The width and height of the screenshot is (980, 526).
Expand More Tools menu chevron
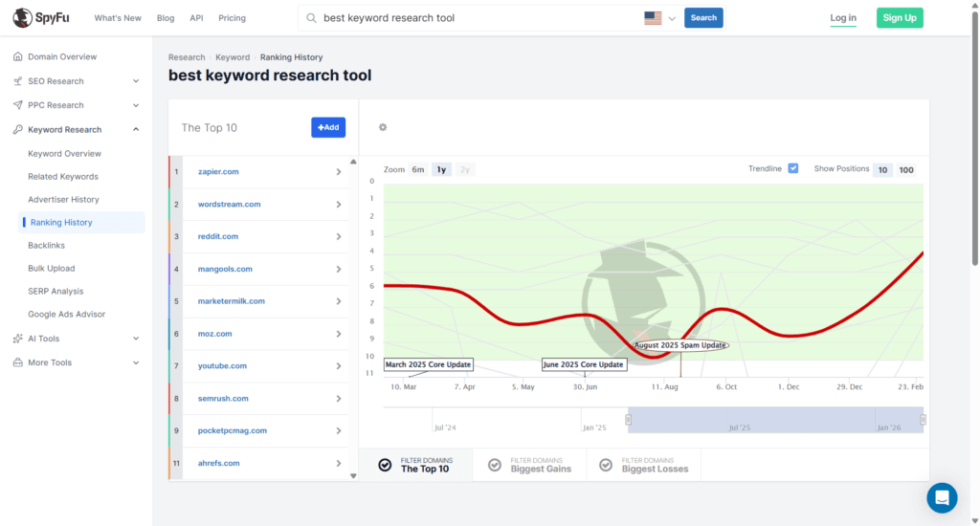[x=136, y=362]
